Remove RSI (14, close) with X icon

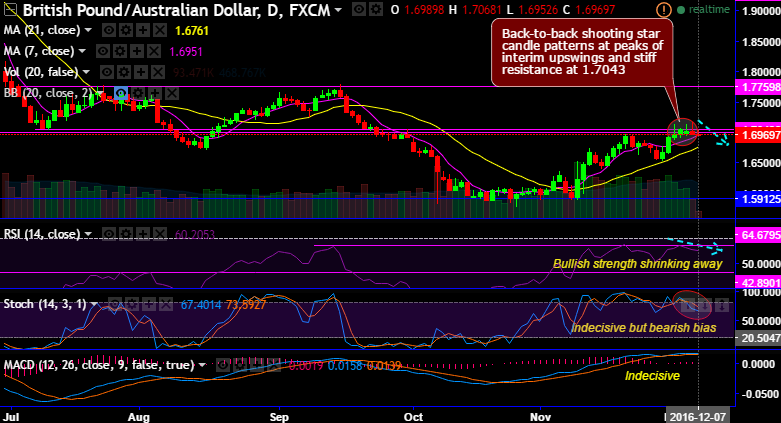click(159, 234)
